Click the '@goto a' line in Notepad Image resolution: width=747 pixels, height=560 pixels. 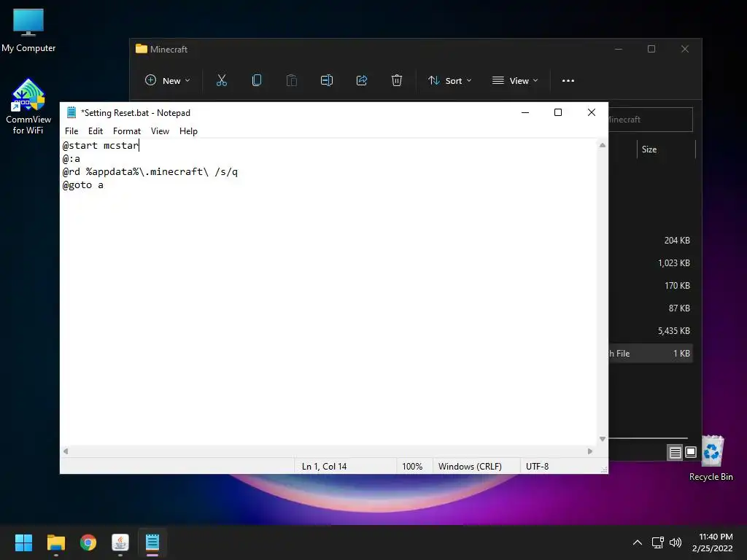coord(83,184)
